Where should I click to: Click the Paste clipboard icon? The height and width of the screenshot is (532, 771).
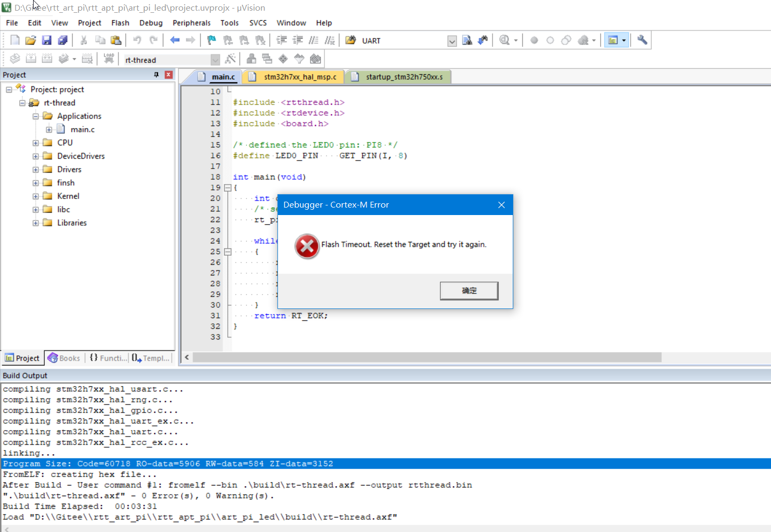[116, 40]
